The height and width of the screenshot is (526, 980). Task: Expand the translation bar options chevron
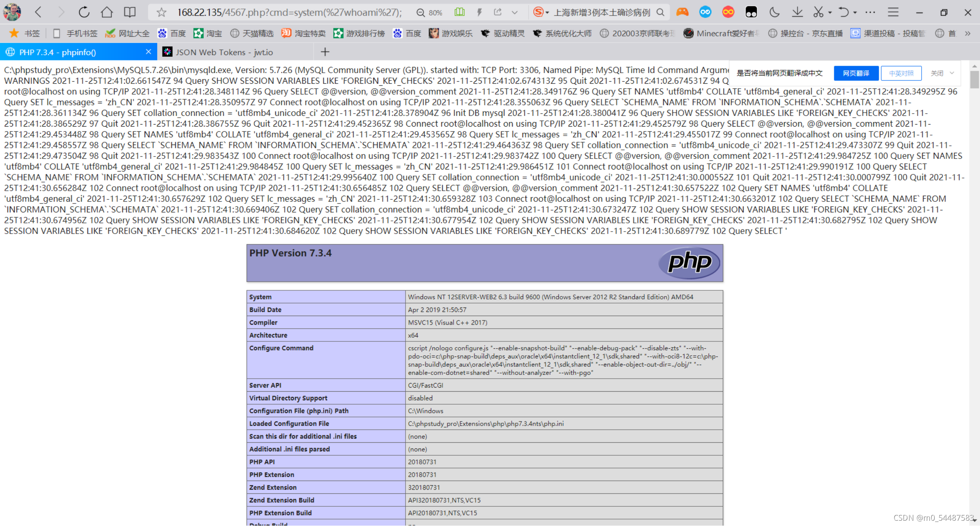952,73
